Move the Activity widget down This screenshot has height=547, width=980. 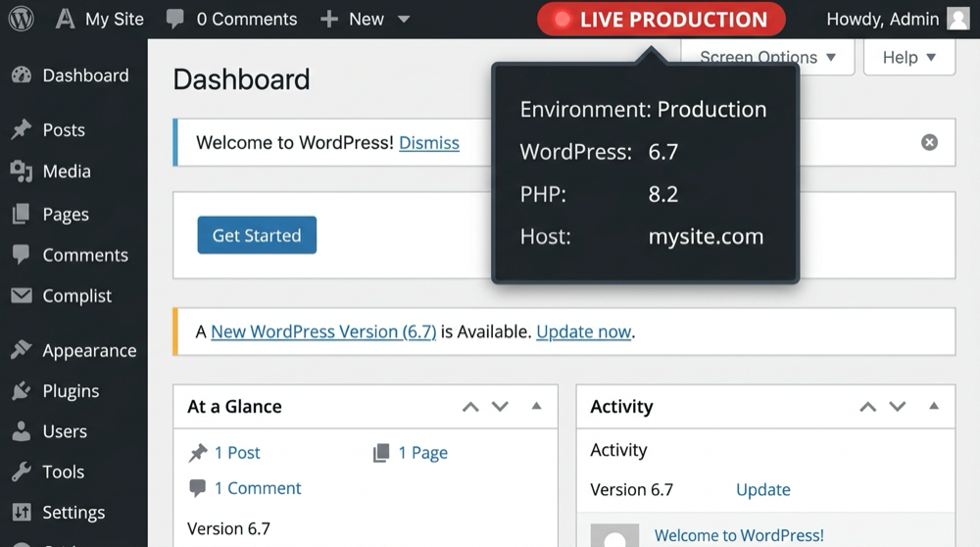pos(898,407)
